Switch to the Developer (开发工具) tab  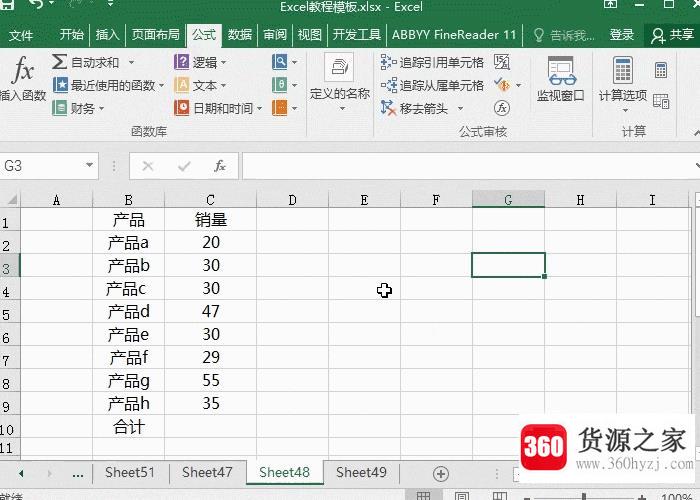356,35
